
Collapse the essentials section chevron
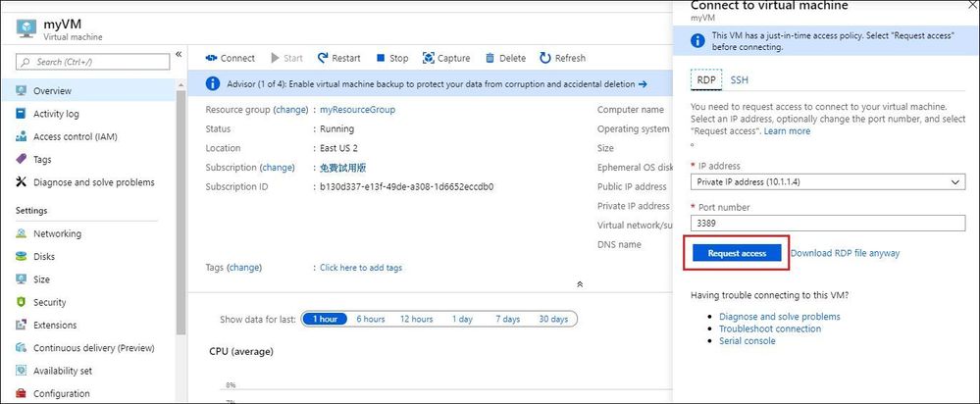[580, 284]
